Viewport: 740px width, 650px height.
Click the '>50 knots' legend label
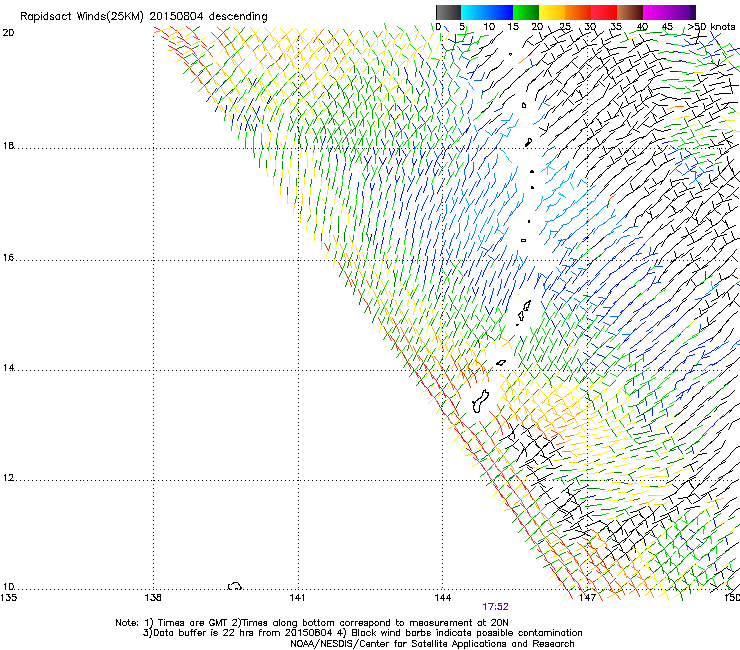(711, 26)
